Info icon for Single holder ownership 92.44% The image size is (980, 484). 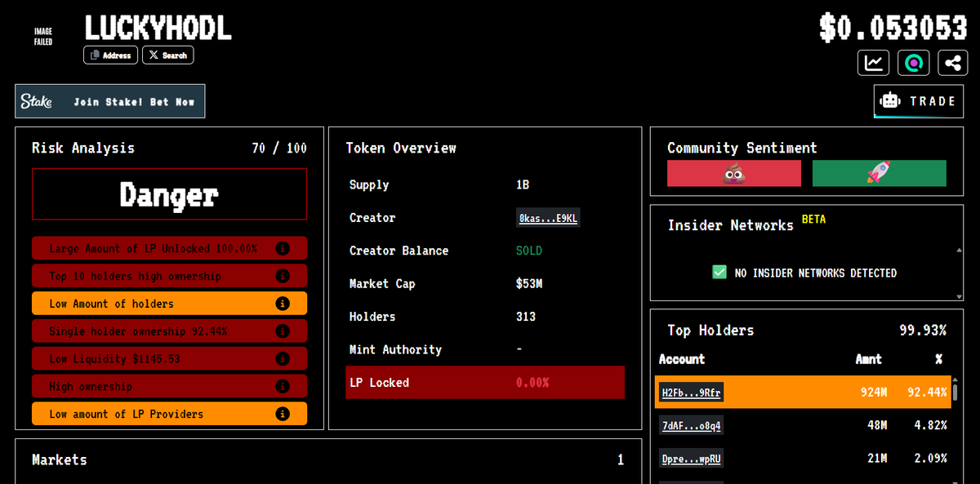(x=283, y=331)
